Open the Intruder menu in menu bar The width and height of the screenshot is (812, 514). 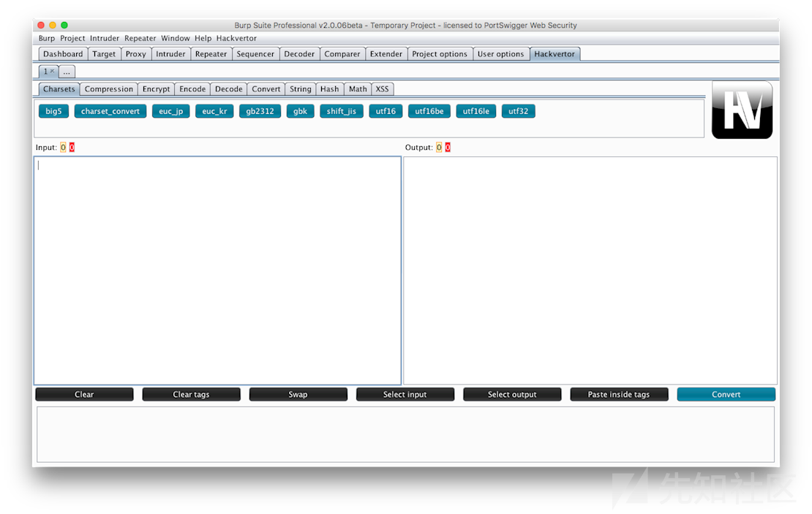tap(105, 38)
